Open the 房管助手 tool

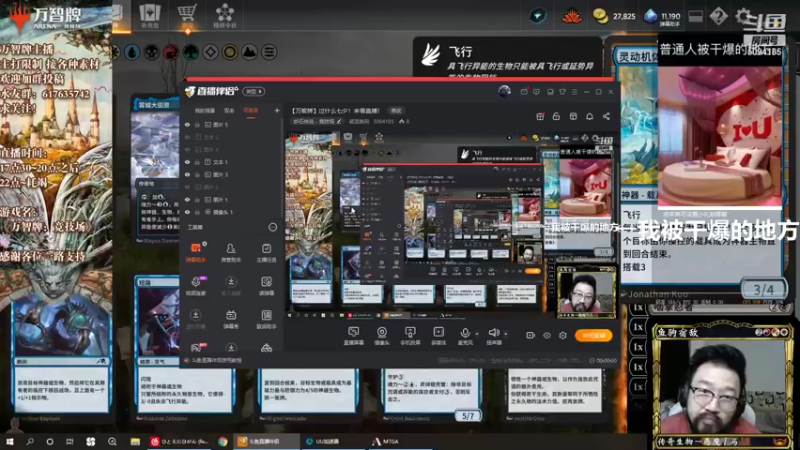(x=231, y=252)
